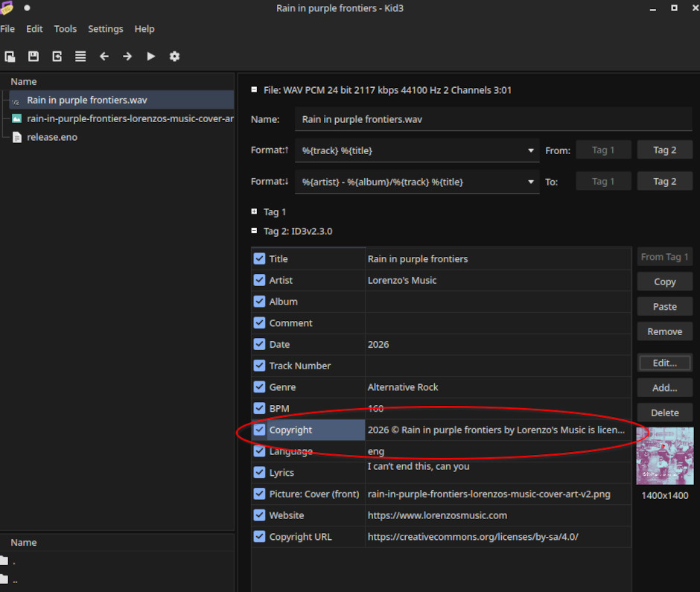Open the Tools menu
The image size is (700, 592).
(x=66, y=29)
